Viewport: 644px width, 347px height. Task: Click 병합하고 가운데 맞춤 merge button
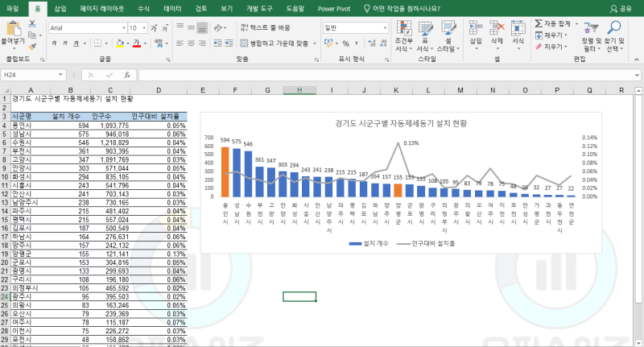click(x=275, y=43)
